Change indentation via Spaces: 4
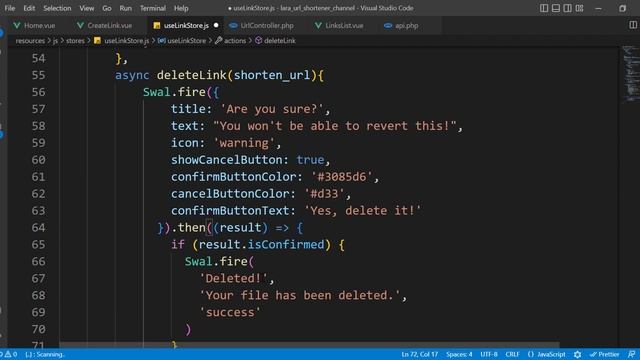This screenshot has width=640, height=360. click(x=459, y=354)
